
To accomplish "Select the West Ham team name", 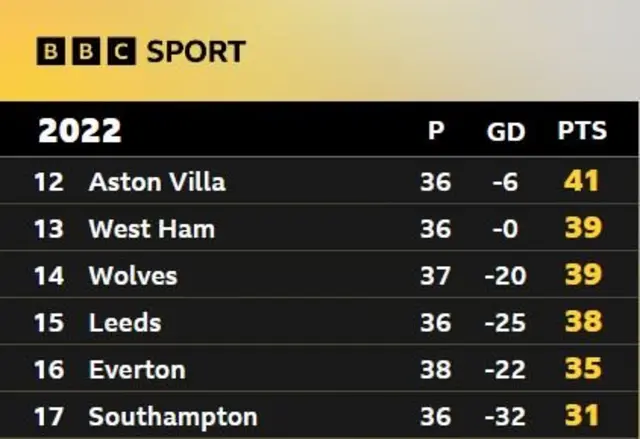I will [151, 228].
